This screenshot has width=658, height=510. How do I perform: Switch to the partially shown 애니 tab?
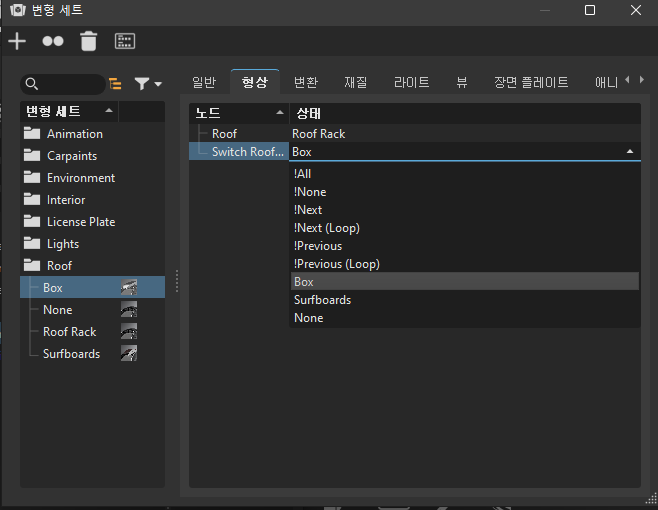tap(606, 82)
